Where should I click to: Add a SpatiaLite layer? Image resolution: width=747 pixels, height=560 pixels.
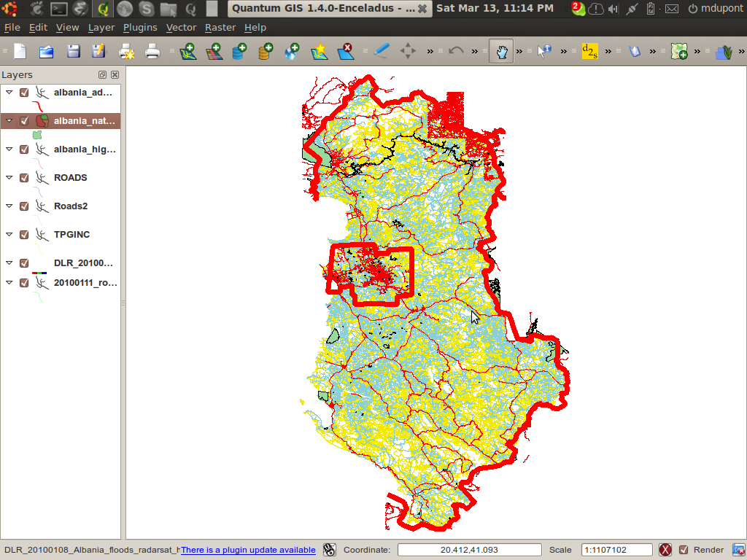pos(266,51)
